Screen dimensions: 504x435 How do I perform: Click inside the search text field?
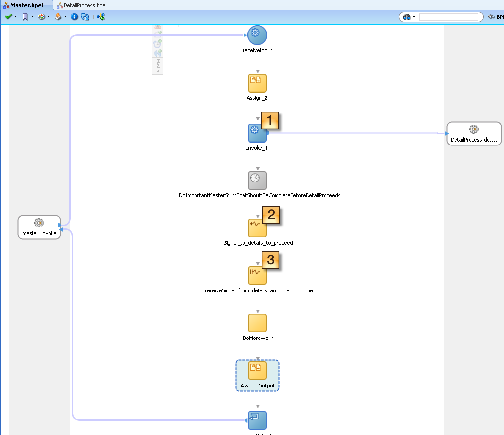tap(448, 17)
